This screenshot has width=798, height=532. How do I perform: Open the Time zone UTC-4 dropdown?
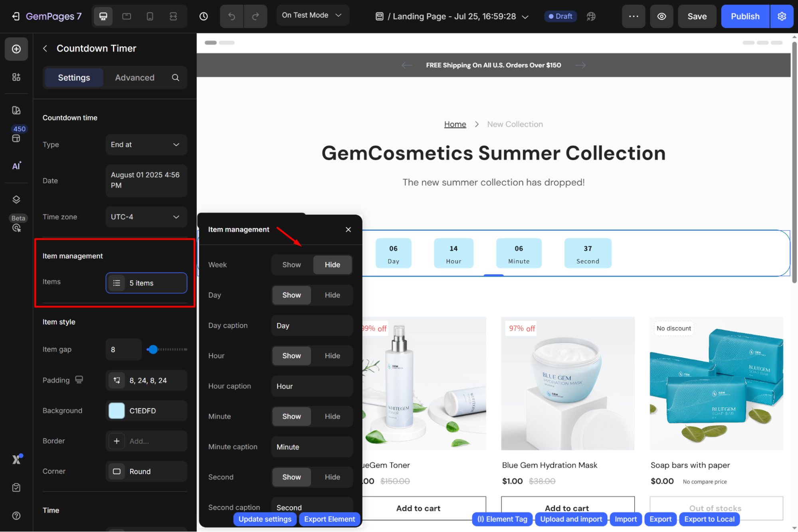point(146,217)
